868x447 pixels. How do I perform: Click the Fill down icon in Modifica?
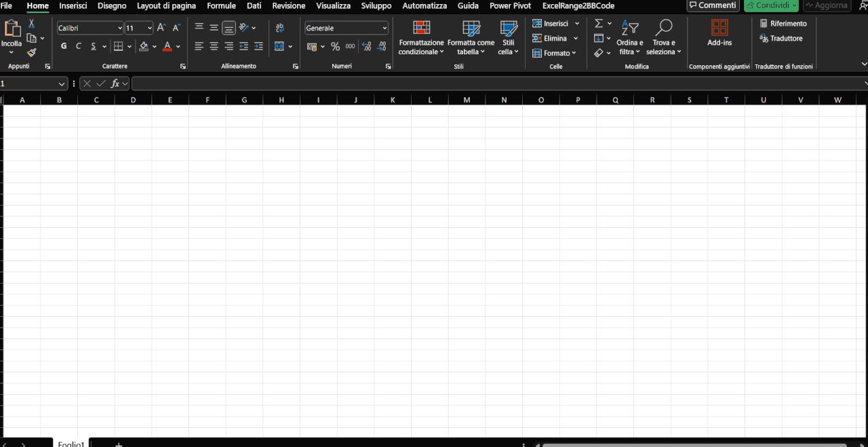point(599,38)
